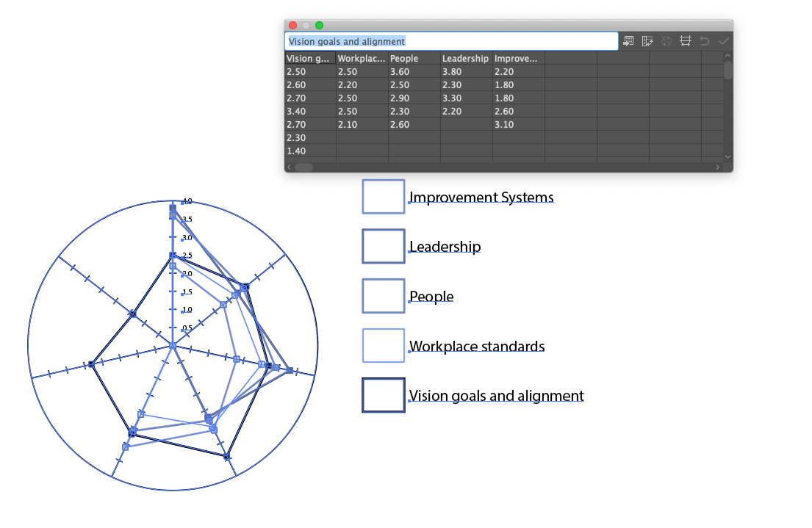The image size is (812, 528).
Task: Click the Revert icon
Action: tap(704, 41)
